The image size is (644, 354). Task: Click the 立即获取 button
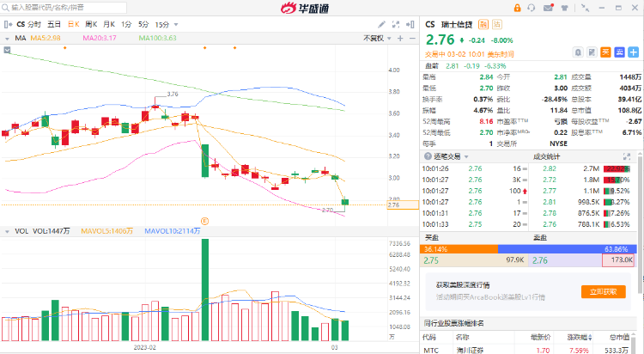tap(605, 291)
